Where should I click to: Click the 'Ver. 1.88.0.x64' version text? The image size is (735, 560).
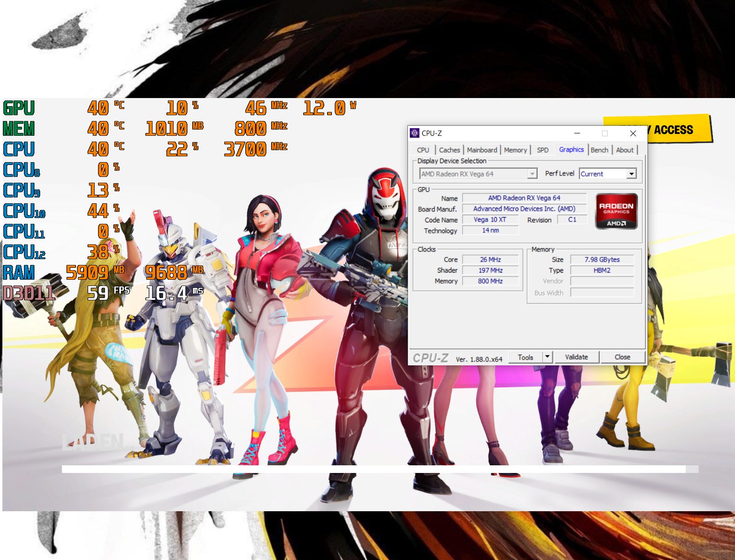[x=479, y=359]
